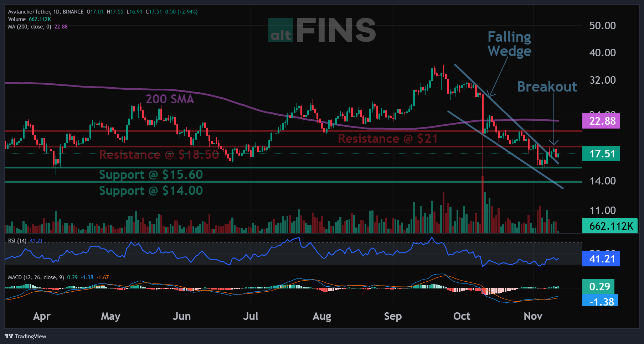Click the Jul label on the time axis

(250, 316)
